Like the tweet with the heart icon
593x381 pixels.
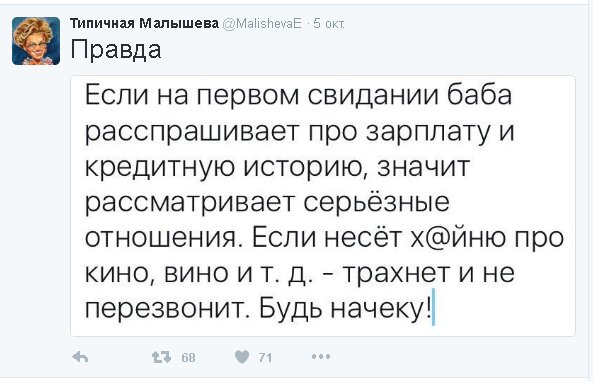click(x=242, y=357)
